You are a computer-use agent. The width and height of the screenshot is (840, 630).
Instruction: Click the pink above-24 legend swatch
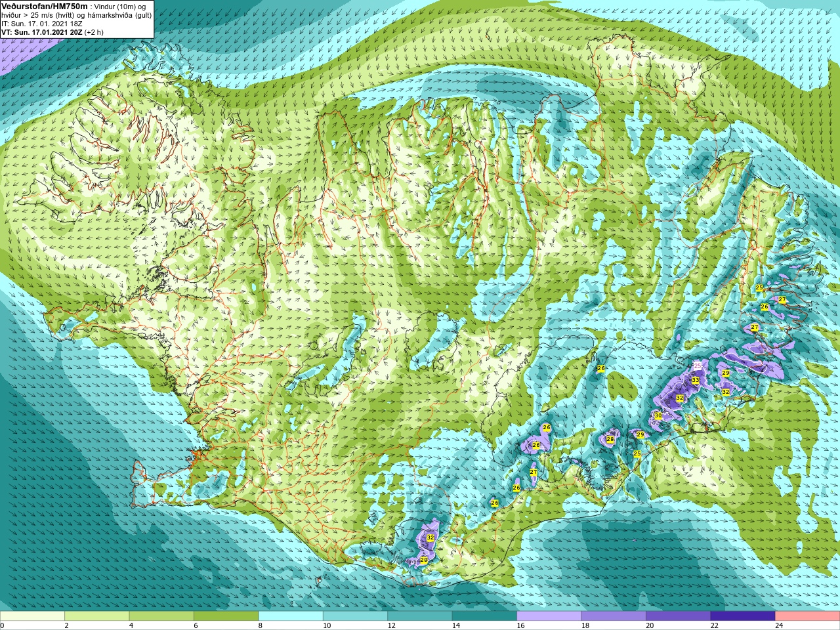pyautogui.click(x=808, y=616)
